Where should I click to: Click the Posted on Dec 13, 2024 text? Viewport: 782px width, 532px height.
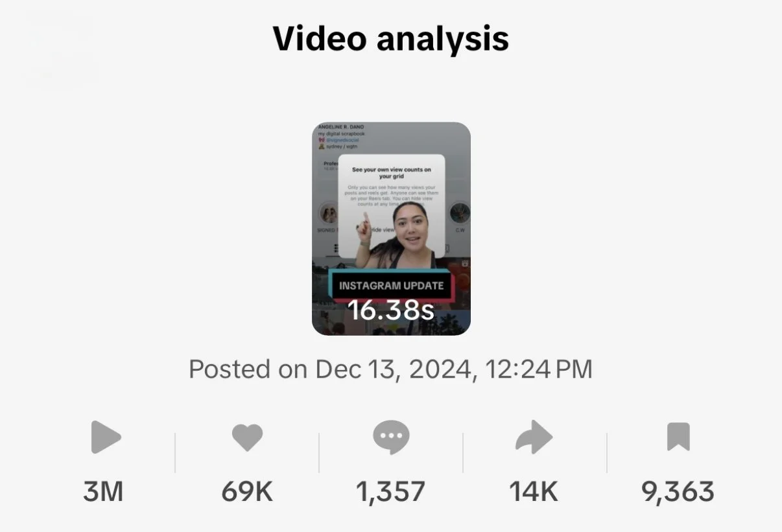click(x=391, y=369)
